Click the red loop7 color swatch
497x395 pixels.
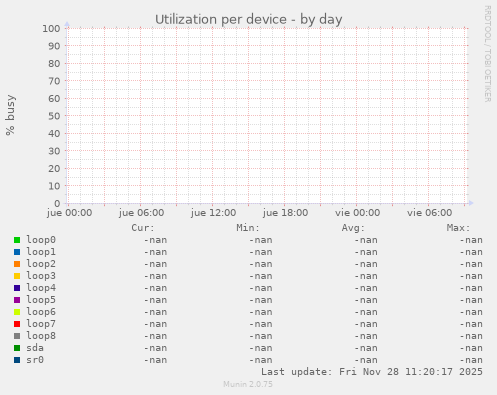tap(17, 324)
